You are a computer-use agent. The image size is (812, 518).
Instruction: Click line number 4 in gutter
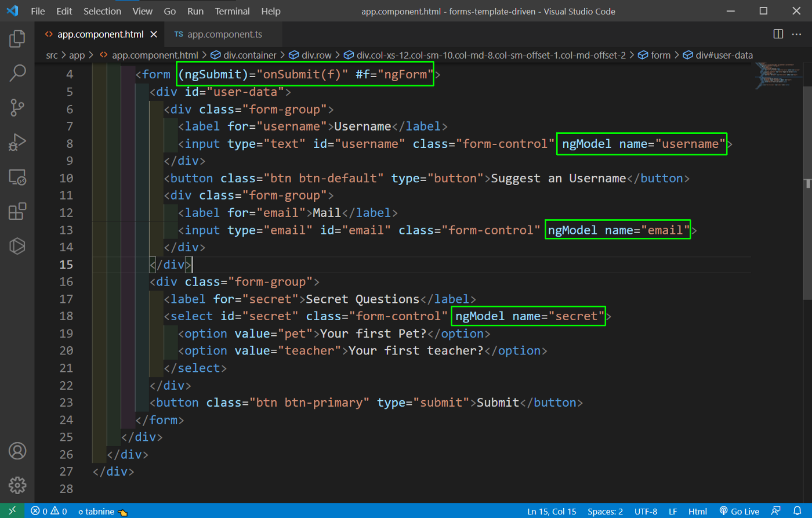[x=70, y=74]
